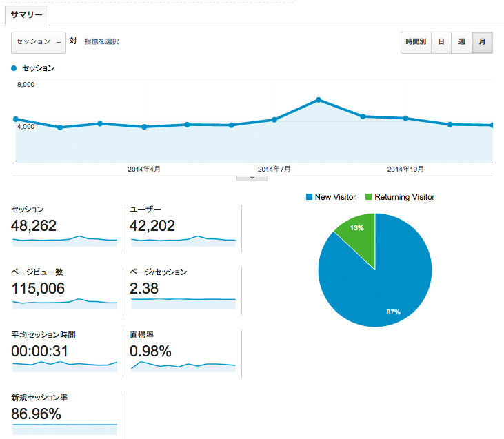This screenshot has height=439, width=504.
Task: Click the 平均セッション時間 sparkline thumbnail
Action: 65,367
